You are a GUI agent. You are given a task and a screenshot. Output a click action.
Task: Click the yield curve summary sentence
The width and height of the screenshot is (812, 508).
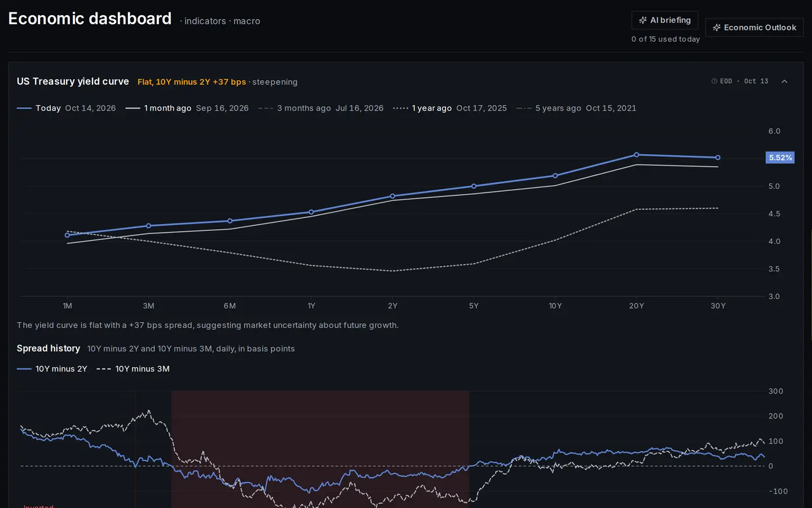(x=208, y=325)
